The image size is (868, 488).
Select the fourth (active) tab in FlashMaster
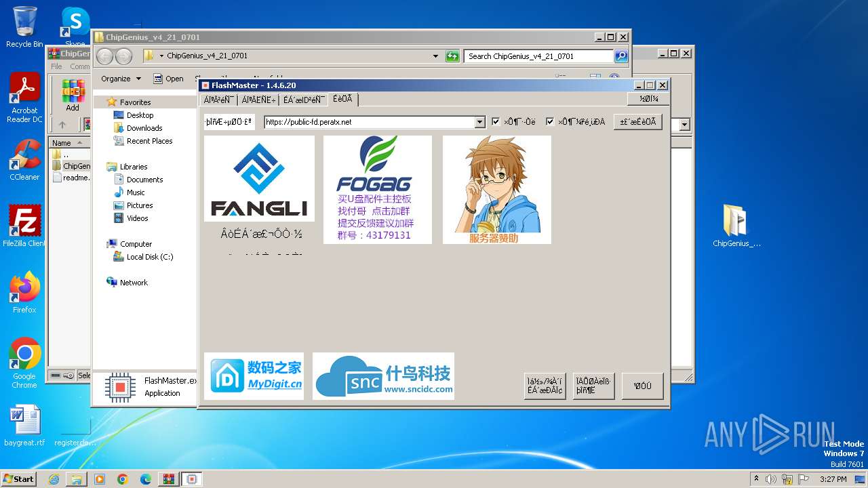(x=343, y=99)
